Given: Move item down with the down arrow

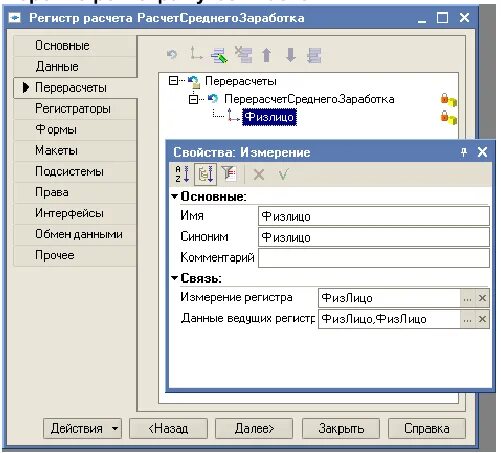Looking at the screenshot, I should pos(291,55).
